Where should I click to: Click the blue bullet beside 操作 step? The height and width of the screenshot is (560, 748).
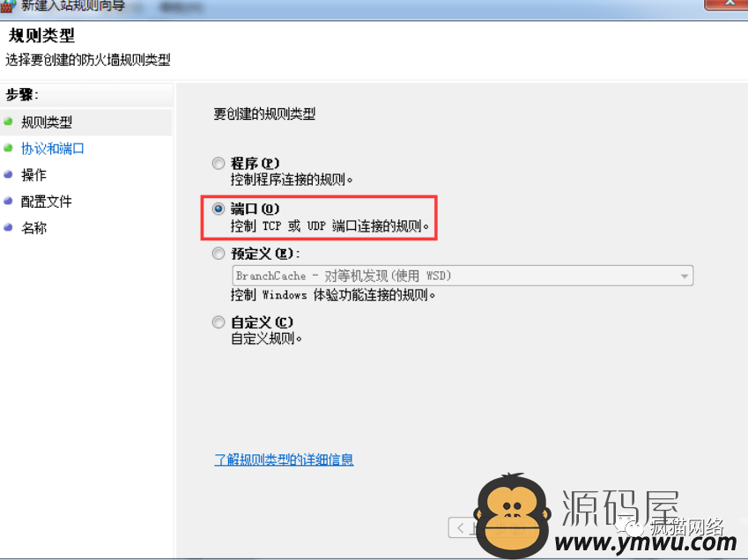[8, 174]
